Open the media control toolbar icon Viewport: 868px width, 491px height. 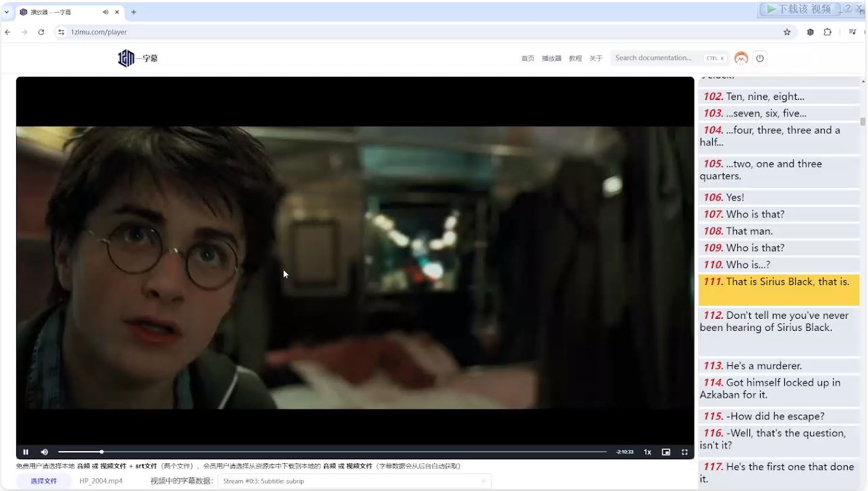pyautogui.click(x=852, y=32)
